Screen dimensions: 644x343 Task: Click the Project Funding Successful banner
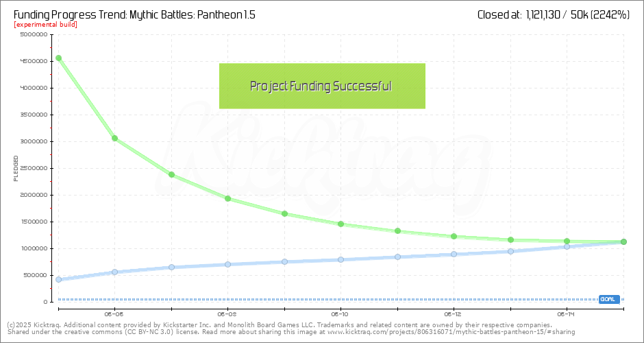pos(322,86)
